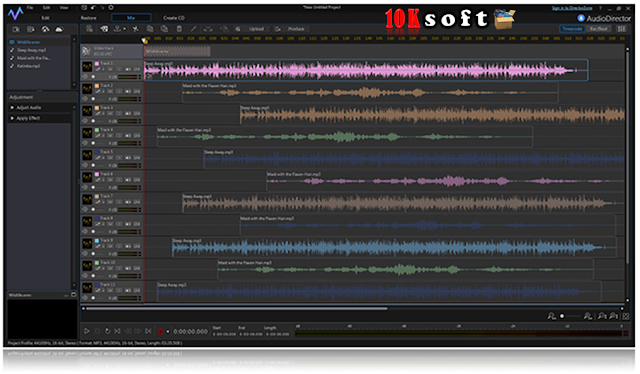Open the dropdown arrow beside the record button

click(167, 332)
